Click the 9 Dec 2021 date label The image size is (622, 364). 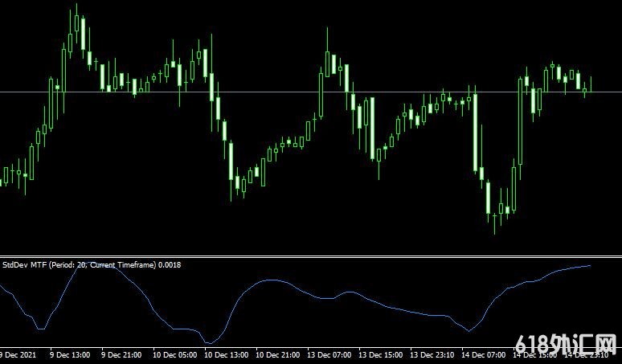(x=18, y=354)
